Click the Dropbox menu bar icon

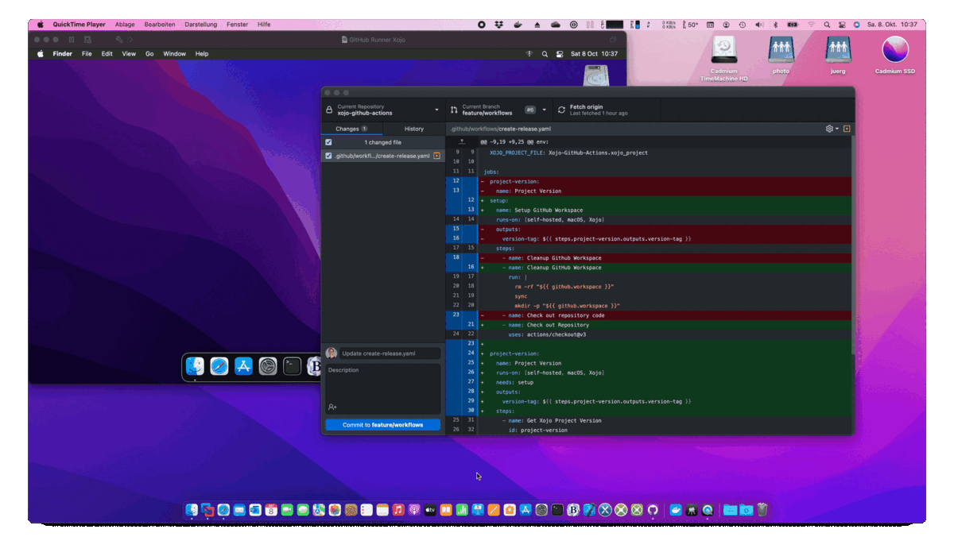click(x=499, y=25)
